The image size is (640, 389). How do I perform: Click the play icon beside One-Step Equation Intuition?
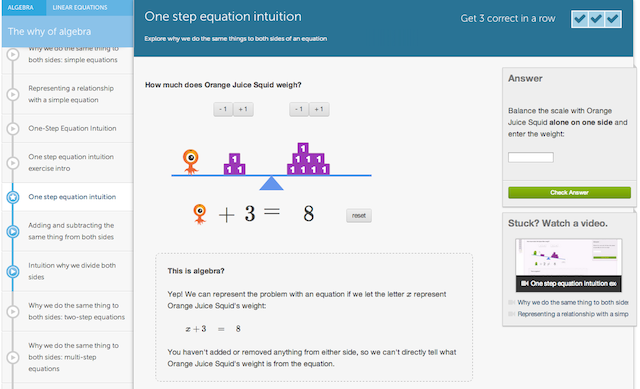pyautogui.click(x=13, y=129)
